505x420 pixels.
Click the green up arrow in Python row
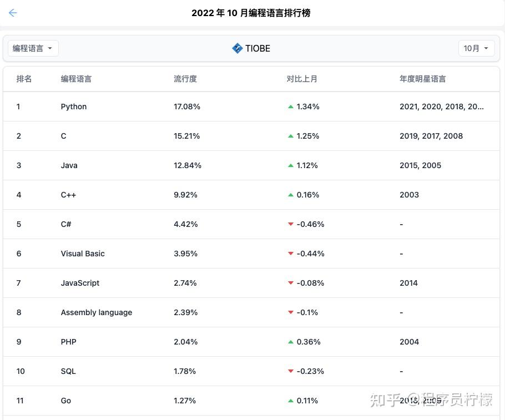click(291, 107)
